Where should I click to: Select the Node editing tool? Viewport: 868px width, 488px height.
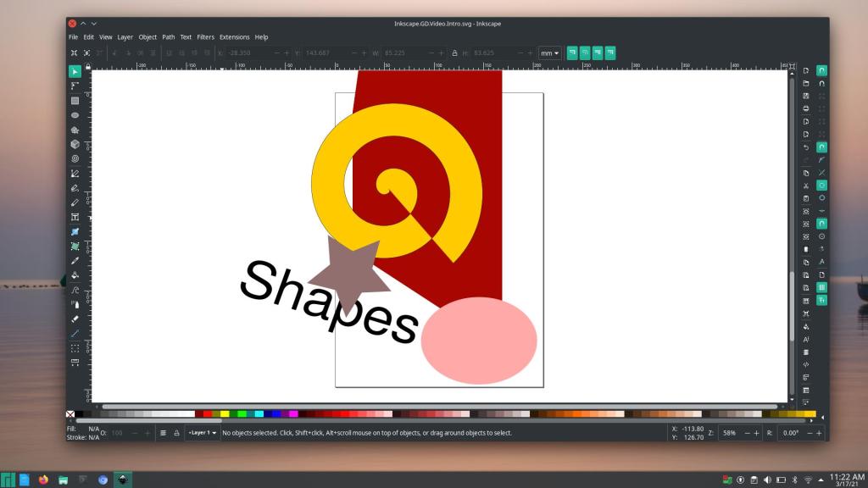pos(75,86)
